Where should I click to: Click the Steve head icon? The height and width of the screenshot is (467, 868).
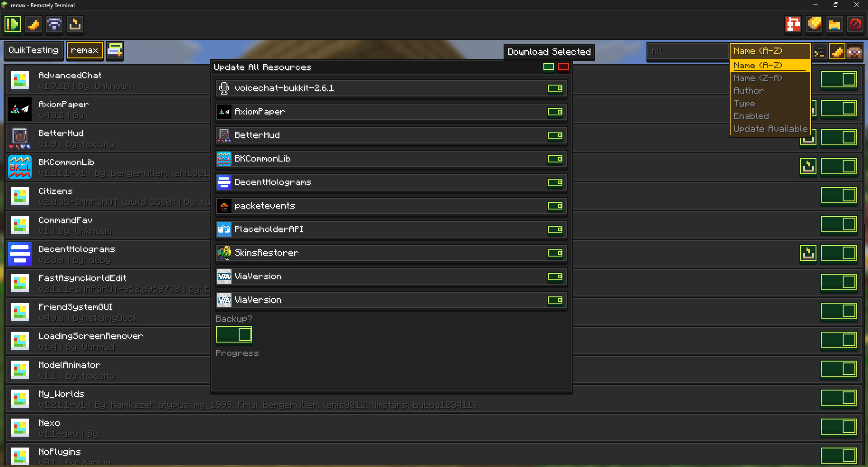click(854, 52)
